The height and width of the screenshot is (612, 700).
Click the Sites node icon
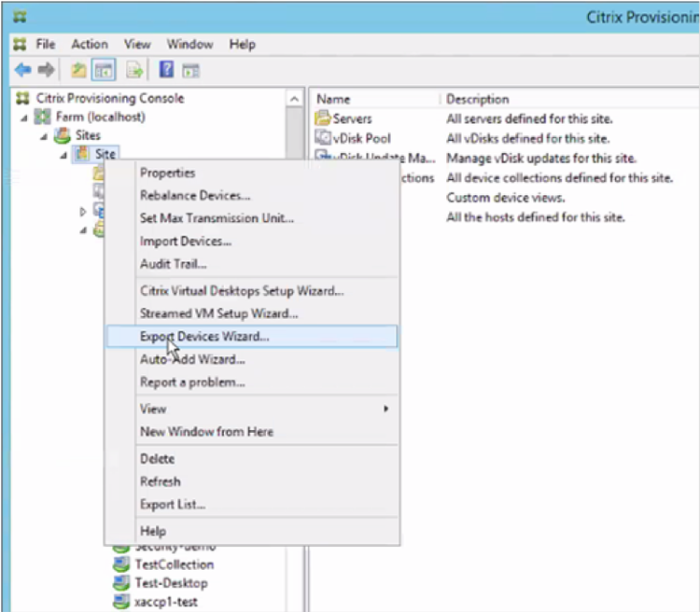coord(62,135)
